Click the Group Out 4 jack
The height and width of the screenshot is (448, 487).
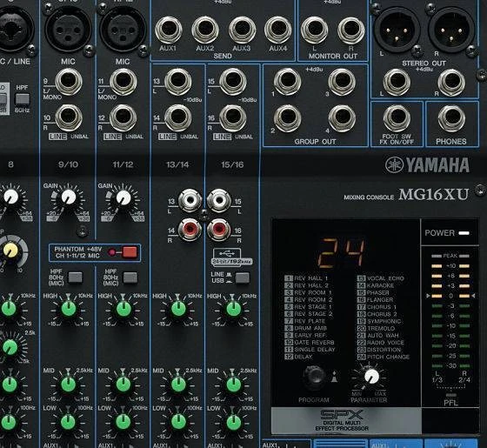point(342,118)
